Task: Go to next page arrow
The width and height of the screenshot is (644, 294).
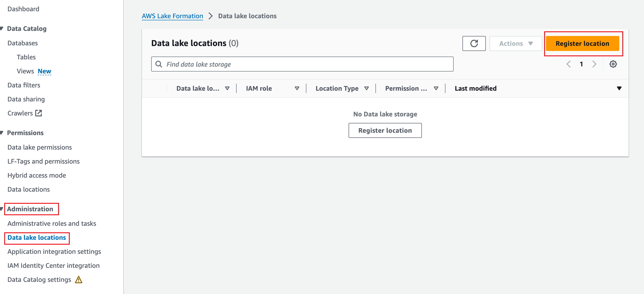Action: point(594,64)
